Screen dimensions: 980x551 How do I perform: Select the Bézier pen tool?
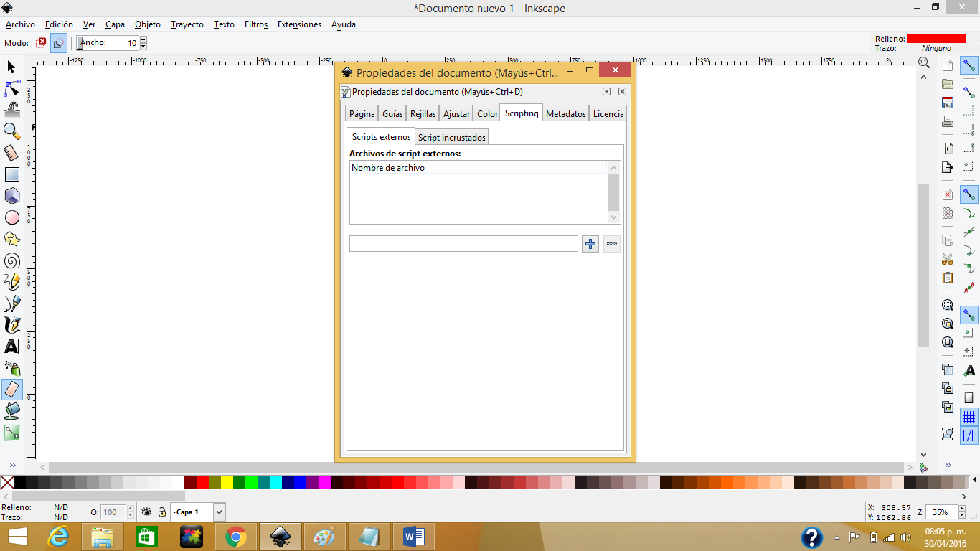(11, 303)
